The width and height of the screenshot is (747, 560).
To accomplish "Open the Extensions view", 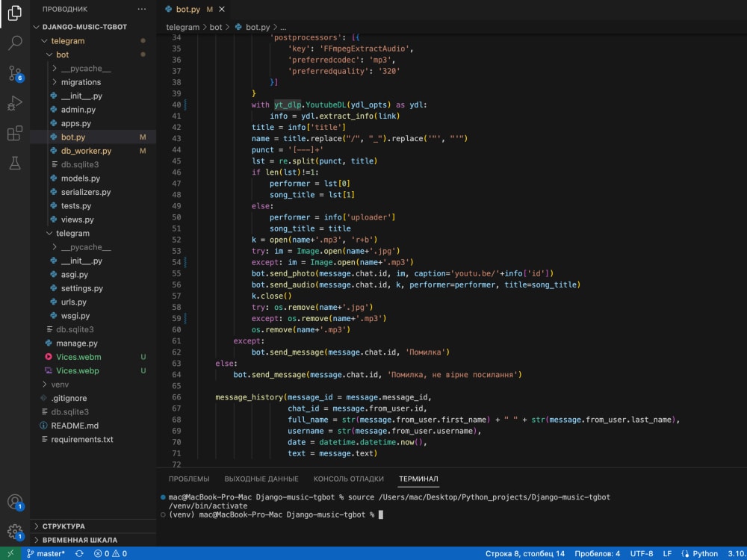I will (x=13, y=134).
